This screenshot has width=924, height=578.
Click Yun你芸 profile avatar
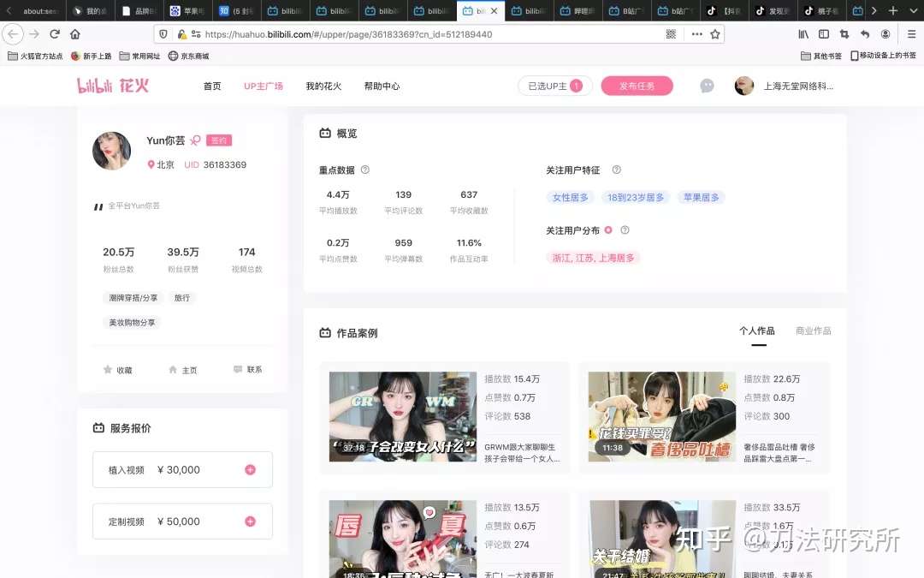click(x=111, y=151)
